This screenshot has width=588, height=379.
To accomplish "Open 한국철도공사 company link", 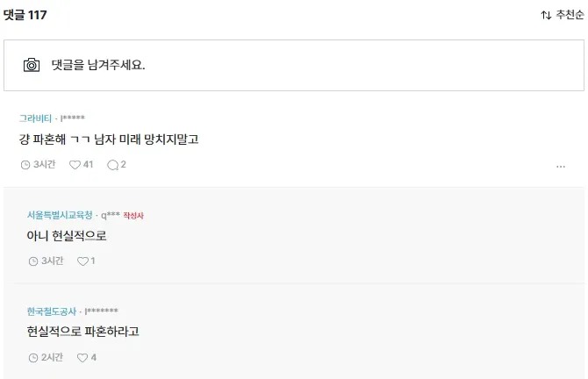I will coord(52,311).
